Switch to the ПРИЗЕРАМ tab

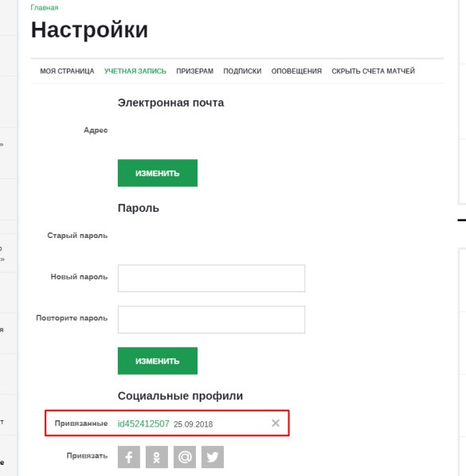[x=194, y=71]
